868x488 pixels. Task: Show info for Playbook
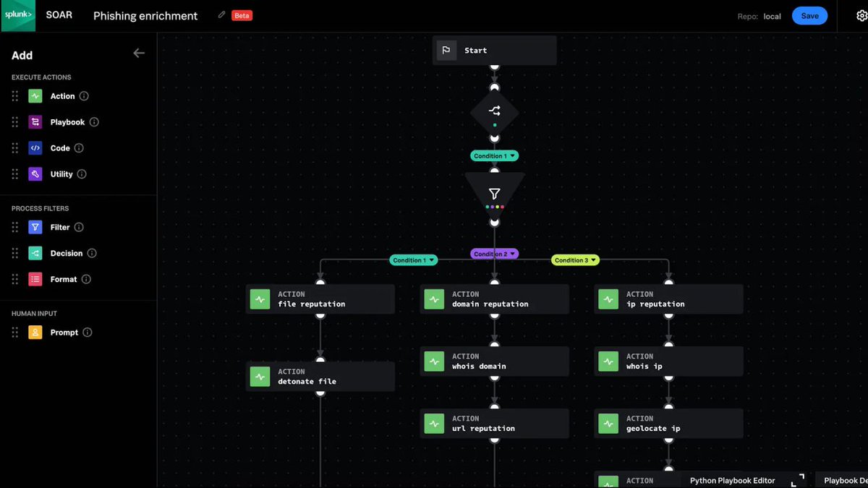coord(94,122)
